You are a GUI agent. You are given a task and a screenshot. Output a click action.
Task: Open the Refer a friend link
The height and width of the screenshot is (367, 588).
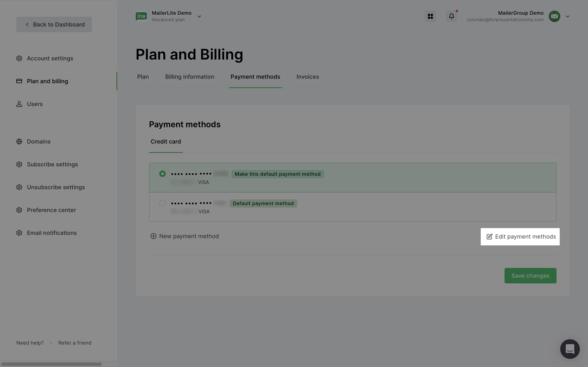75,343
